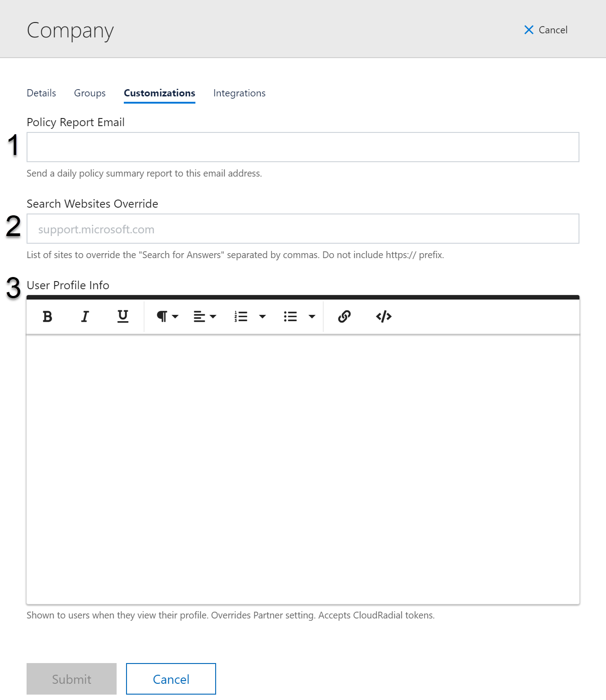Go to the Integrations tab
Screen dimensions: 606x700
click(x=240, y=93)
